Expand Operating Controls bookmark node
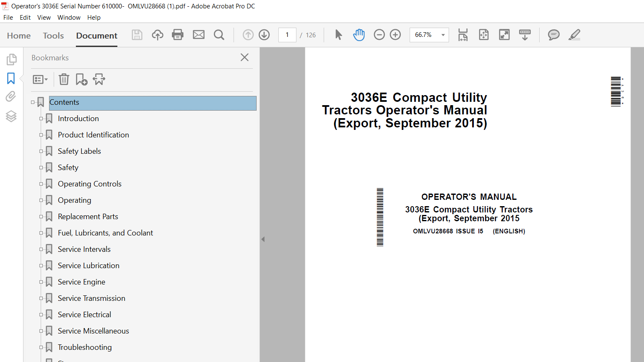This screenshot has width=644, height=362. 41,184
